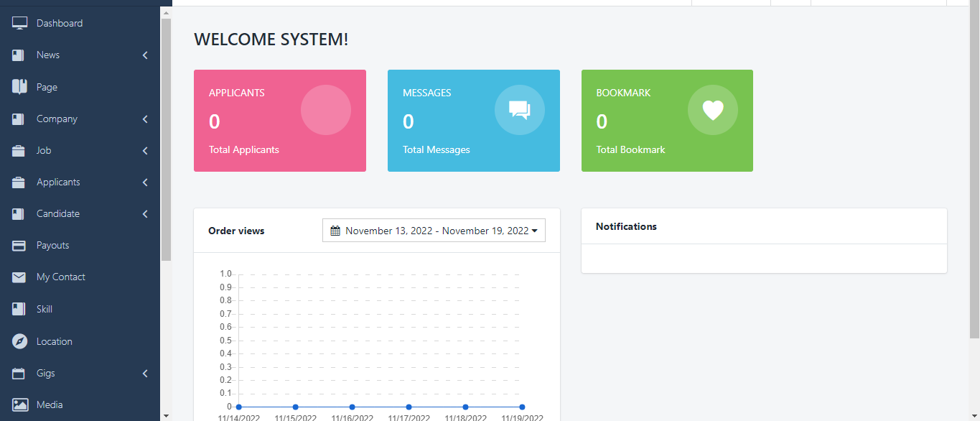Open the Total Applicants pink card
The width and height of the screenshot is (980, 421).
[x=279, y=121]
